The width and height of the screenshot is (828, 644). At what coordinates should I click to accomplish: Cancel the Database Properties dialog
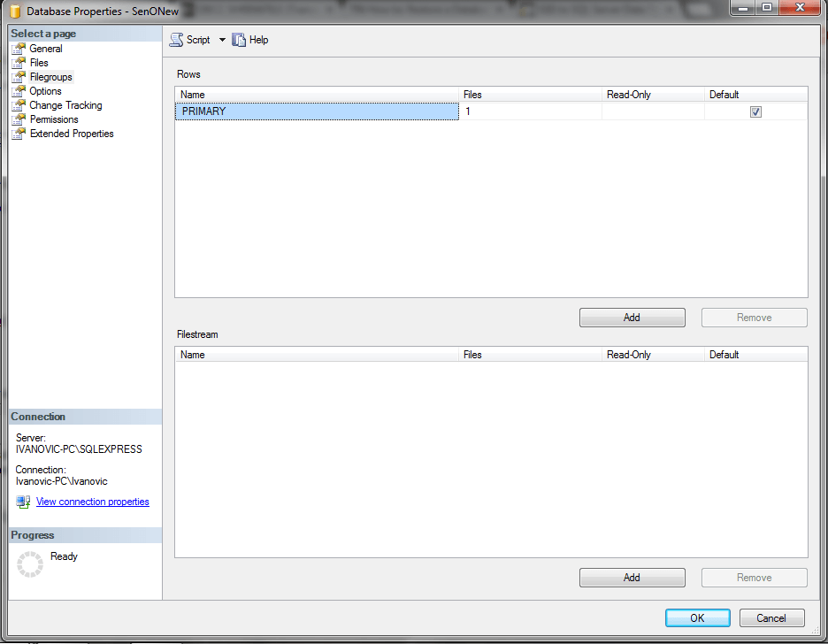tap(771, 618)
